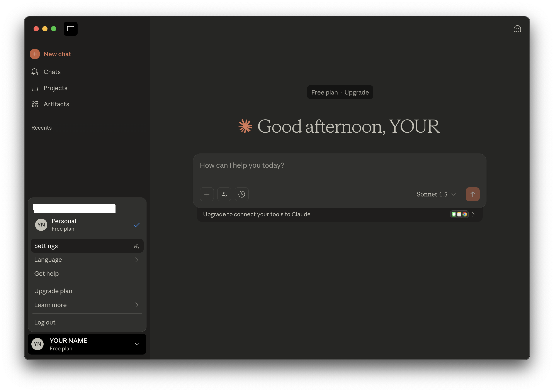Image resolution: width=554 pixels, height=392 pixels.
Task: Collapse the sidebar using the toggle icon
Action: (x=70, y=29)
